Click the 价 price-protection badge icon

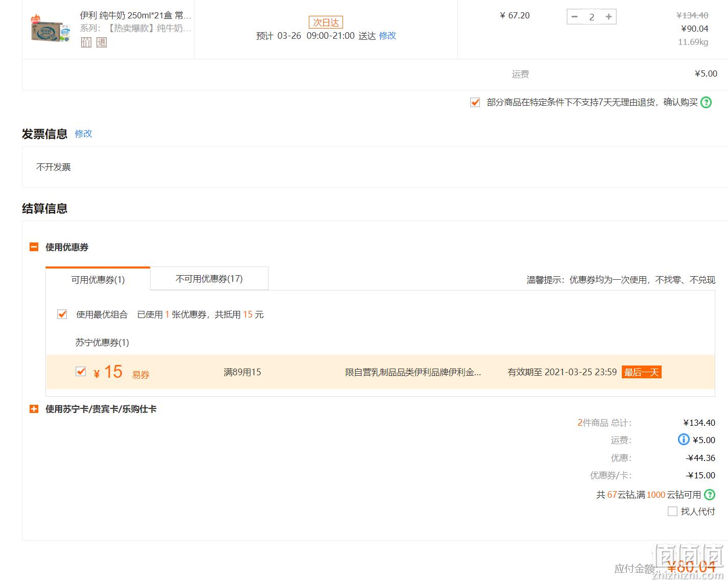(86, 42)
